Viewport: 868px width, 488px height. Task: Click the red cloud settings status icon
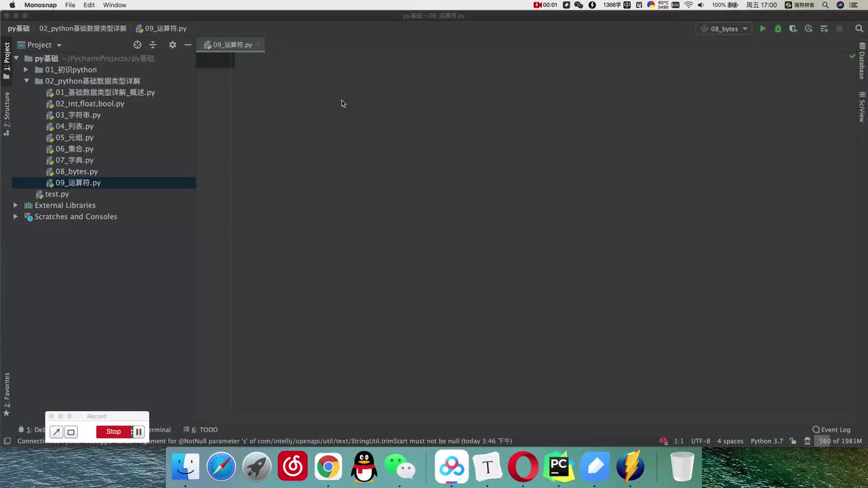pyautogui.click(x=663, y=441)
